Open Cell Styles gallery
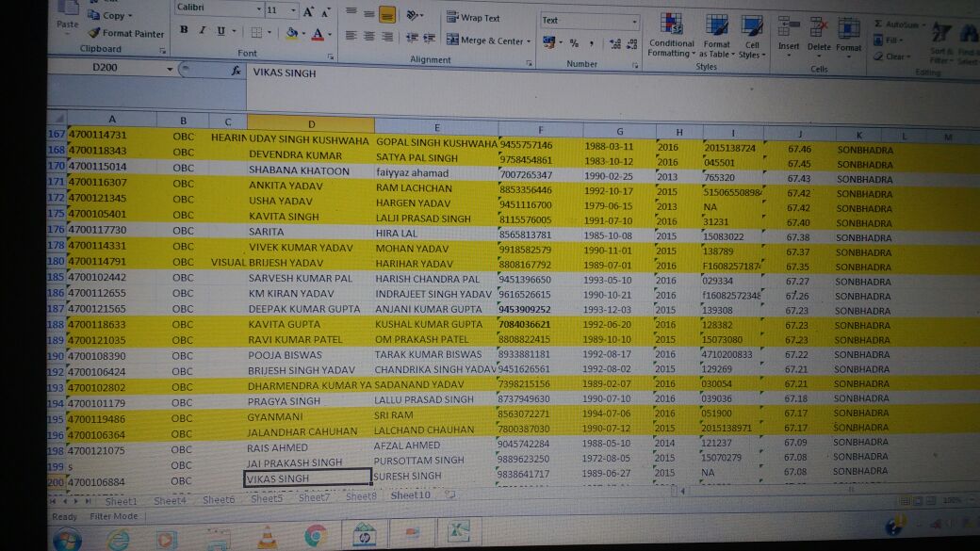The height and width of the screenshot is (551, 980). pyautogui.click(x=751, y=38)
